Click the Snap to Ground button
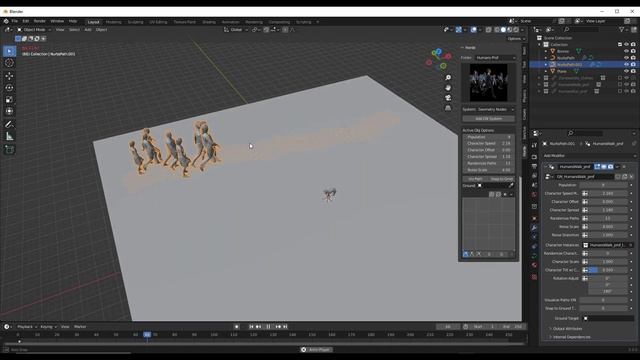 (502, 179)
